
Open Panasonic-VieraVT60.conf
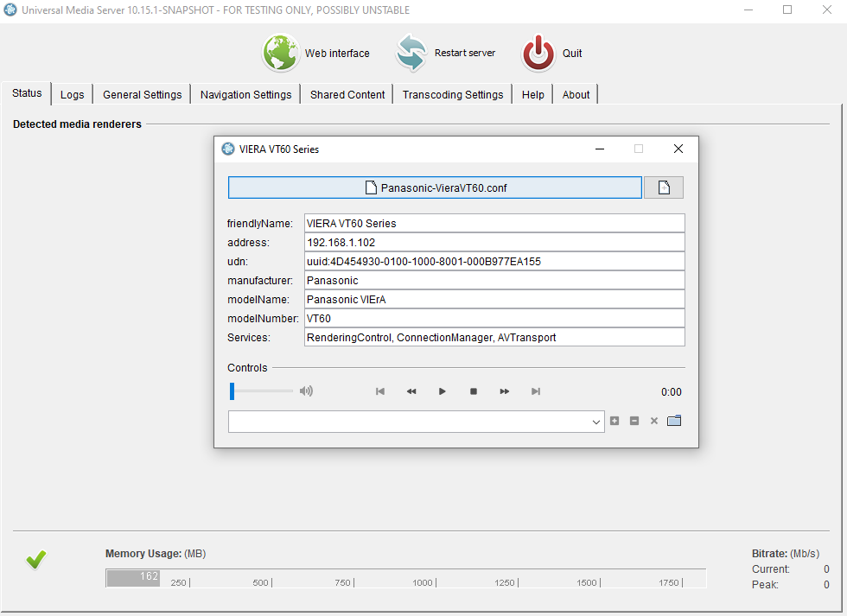pyautogui.click(x=435, y=187)
